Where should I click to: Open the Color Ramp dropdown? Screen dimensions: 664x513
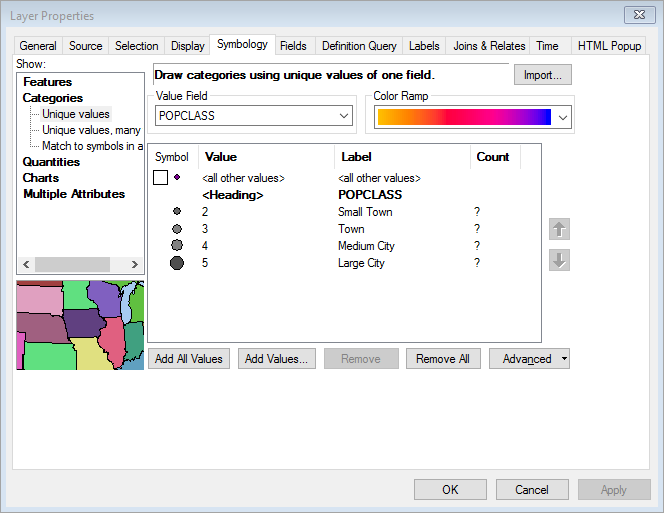(563, 117)
